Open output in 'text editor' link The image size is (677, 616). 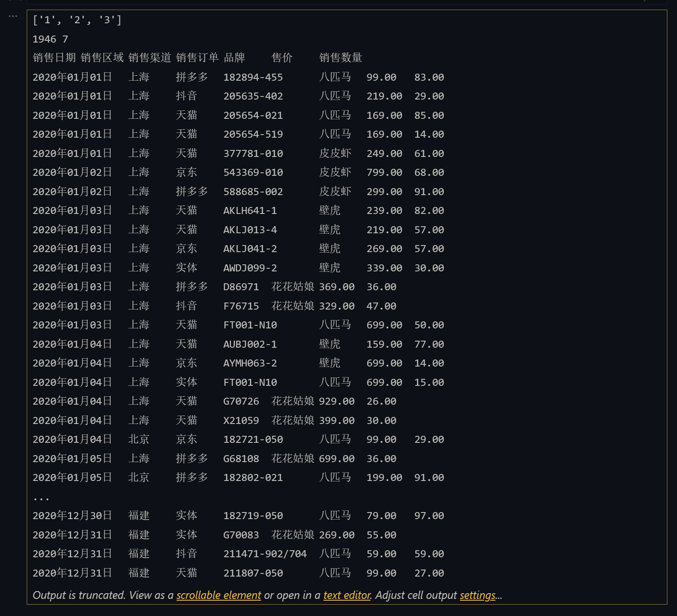coord(347,595)
